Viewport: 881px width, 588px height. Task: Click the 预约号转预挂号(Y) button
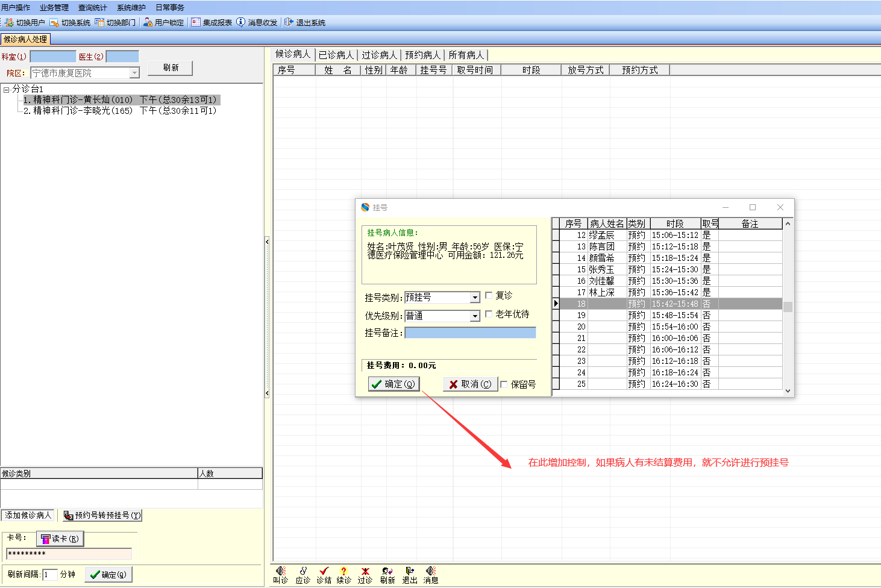pos(102,515)
